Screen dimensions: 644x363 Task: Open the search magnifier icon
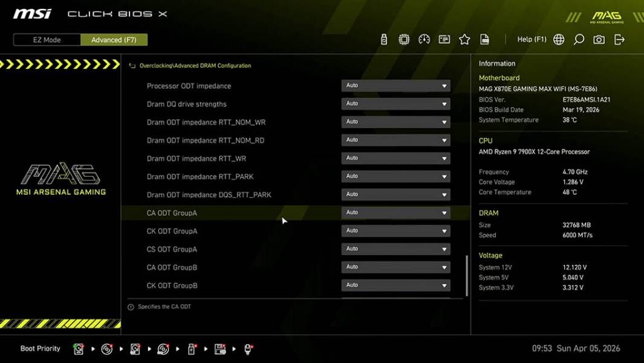click(579, 39)
